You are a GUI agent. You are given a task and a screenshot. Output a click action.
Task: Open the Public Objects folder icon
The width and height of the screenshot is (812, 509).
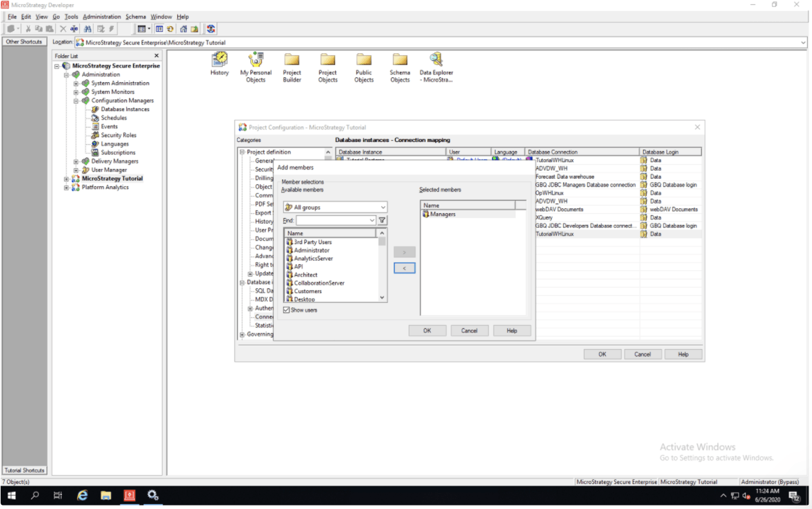pyautogui.click(x=364, y=61)
